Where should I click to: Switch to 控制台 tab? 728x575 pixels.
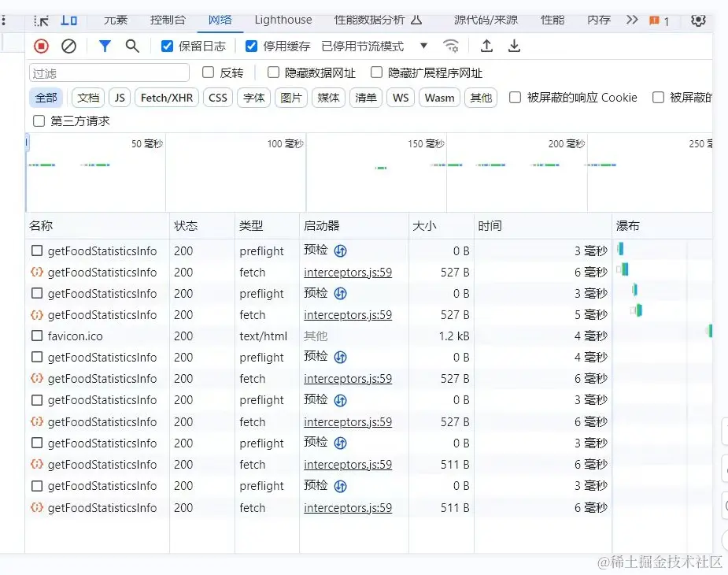pos(168,20)
